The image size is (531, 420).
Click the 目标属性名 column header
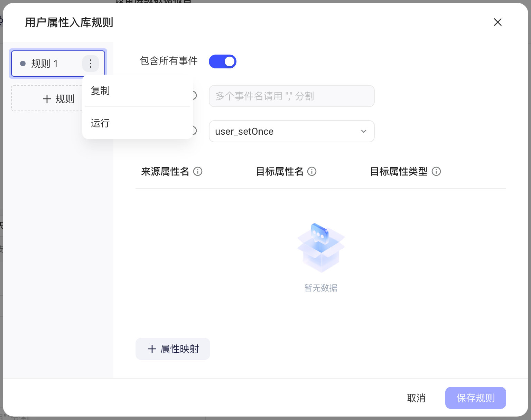[279, 171]
